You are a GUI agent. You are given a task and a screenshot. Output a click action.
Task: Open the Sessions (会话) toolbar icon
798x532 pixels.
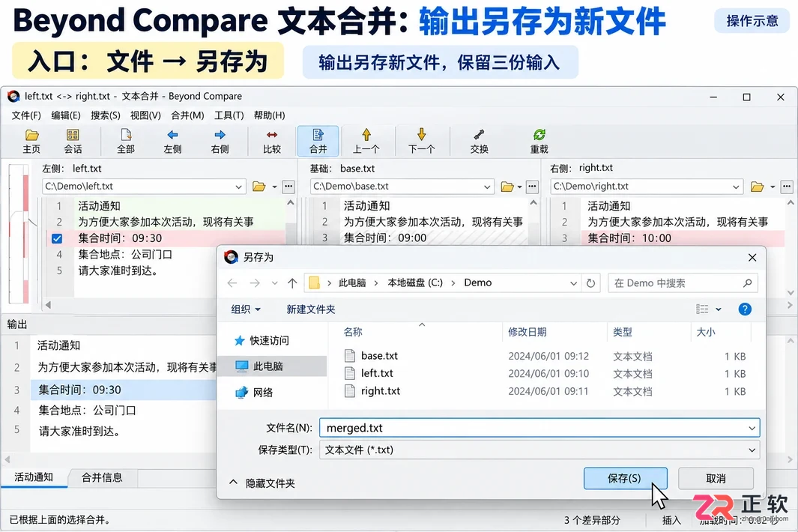(73, 141)
